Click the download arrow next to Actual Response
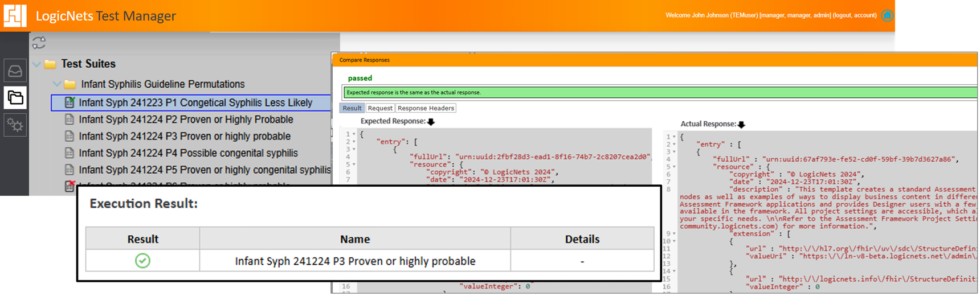Image resolution: width=980 pixels, height=296 pixels. click(x=741, y=125)
